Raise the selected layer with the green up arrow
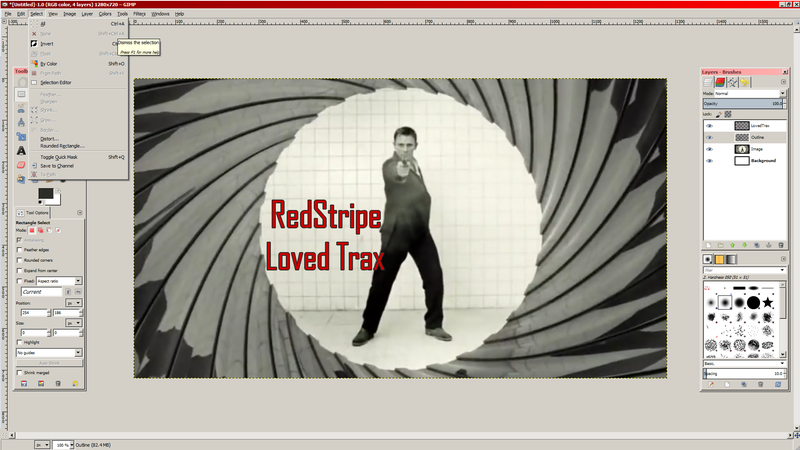Viewport: 800px width, 450px height. (x=733, y=245)
